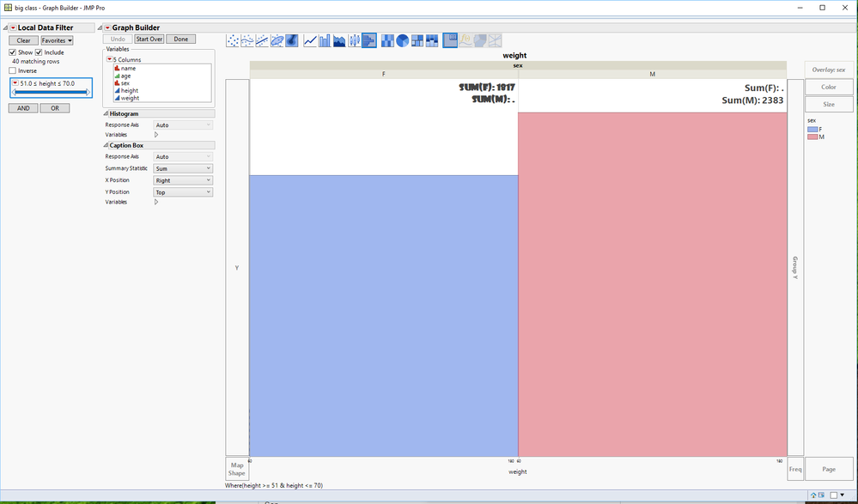Click the Done button

[x=181, y=39]
